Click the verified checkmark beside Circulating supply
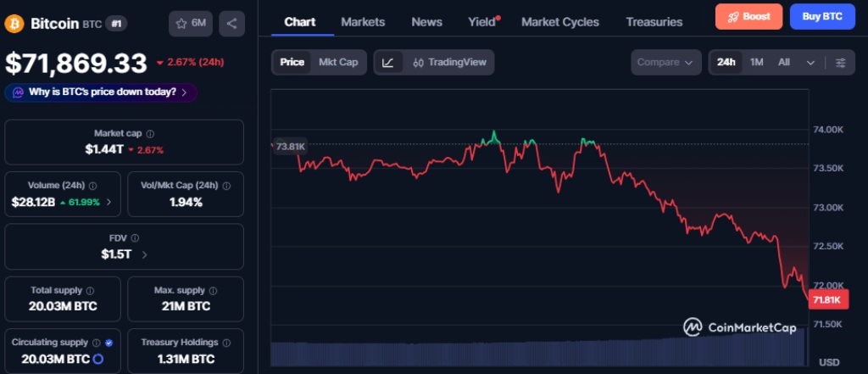The width and height of the screenshot is (868, 374). pos(109,343)
